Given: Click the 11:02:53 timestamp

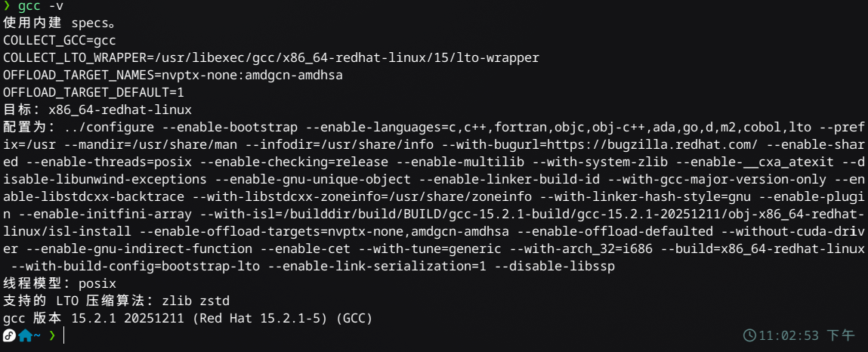Looking at the screenshot, I should tap(789, 335).
